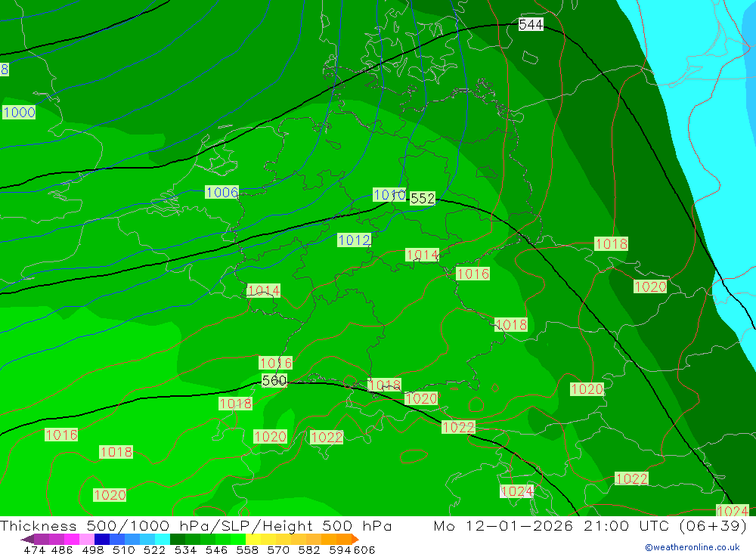Click the '(06+39)' forecast run text
The width and height of the screenshot is (756, 554).
coord(713,525)
